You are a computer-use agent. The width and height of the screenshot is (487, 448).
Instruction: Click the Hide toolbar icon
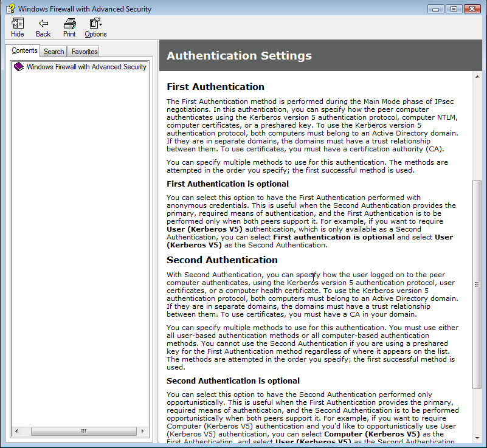(18, 27)
